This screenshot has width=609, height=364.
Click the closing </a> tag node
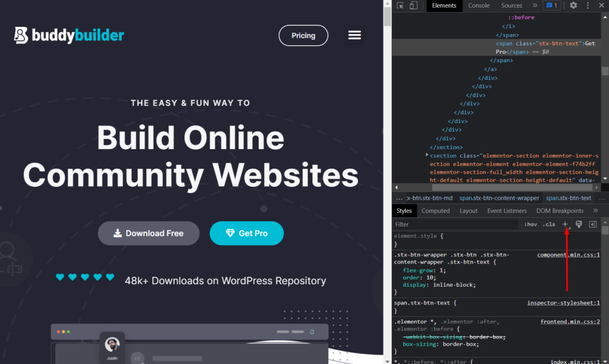tap(491, 69)
